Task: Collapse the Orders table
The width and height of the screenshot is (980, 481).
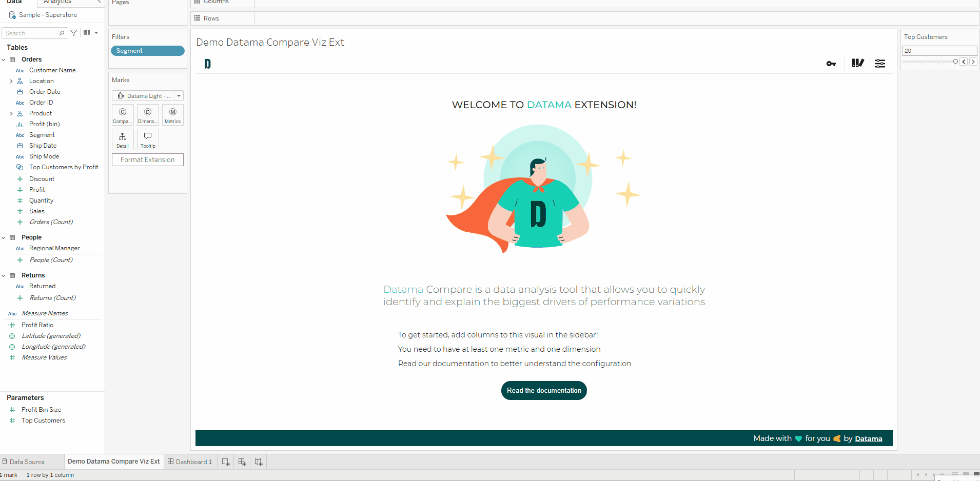Action: click(x=4, y=59)
